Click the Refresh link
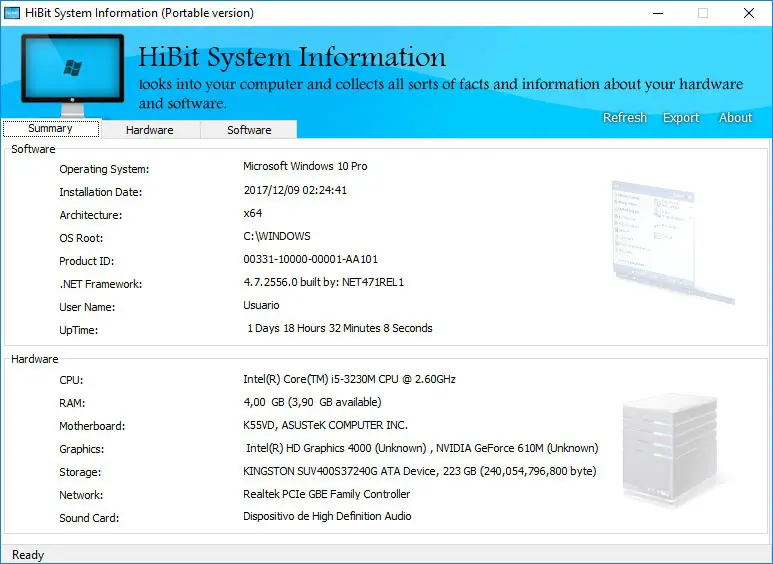 (625, 117)
